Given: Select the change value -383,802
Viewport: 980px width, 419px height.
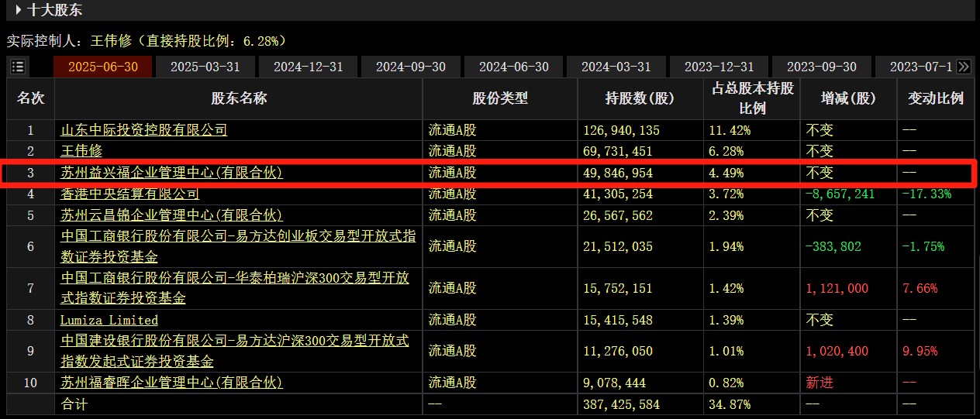Looking at the screenshot, I should tap(833, 246).
